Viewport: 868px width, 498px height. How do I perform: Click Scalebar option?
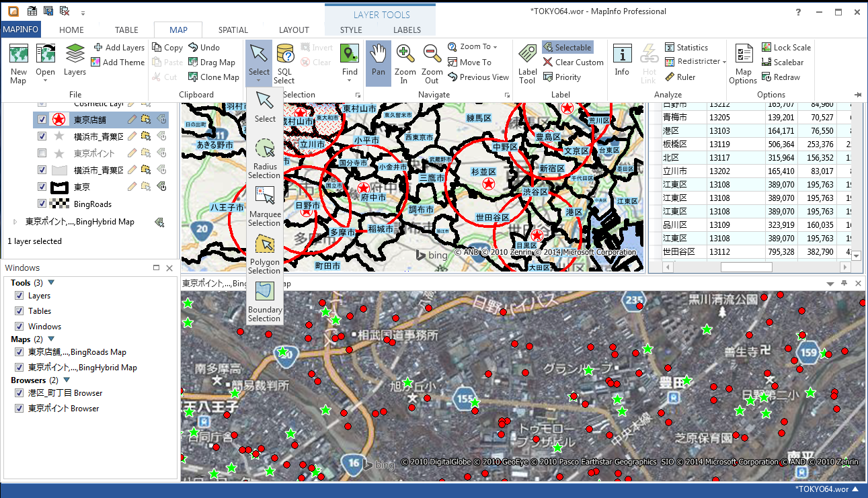click(783, 63)
